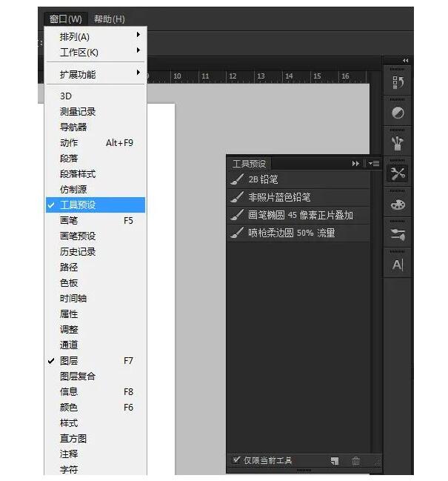Open the Character panel icon (A|)
Image resolution: width=448 pixels, height=481 pixels.
(x=398, y=265)
